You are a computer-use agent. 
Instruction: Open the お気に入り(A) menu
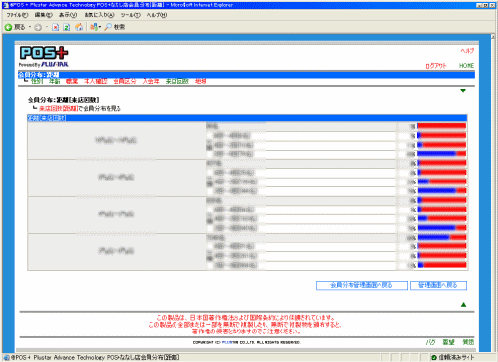[x=99, y=15]
